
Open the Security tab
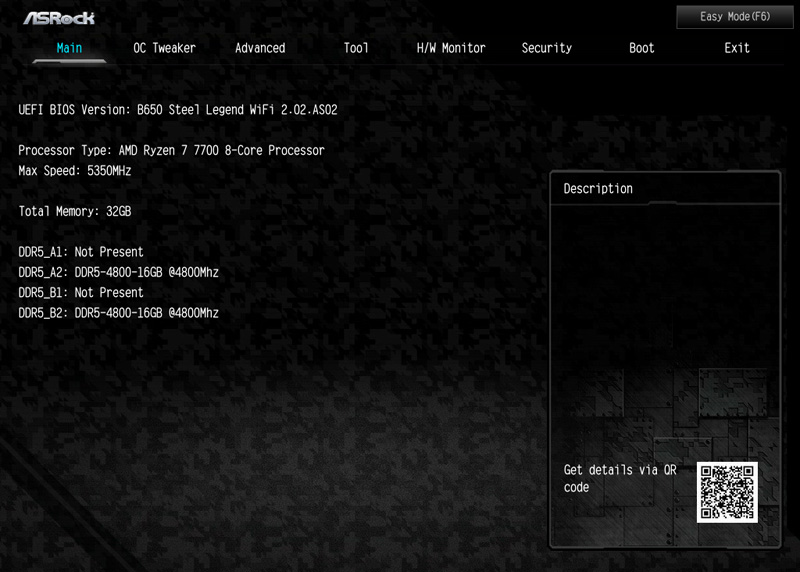[x=546, y=48]
